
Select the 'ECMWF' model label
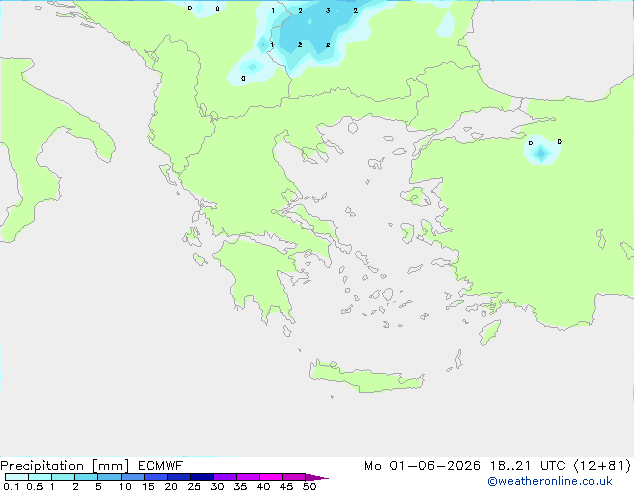161,466
